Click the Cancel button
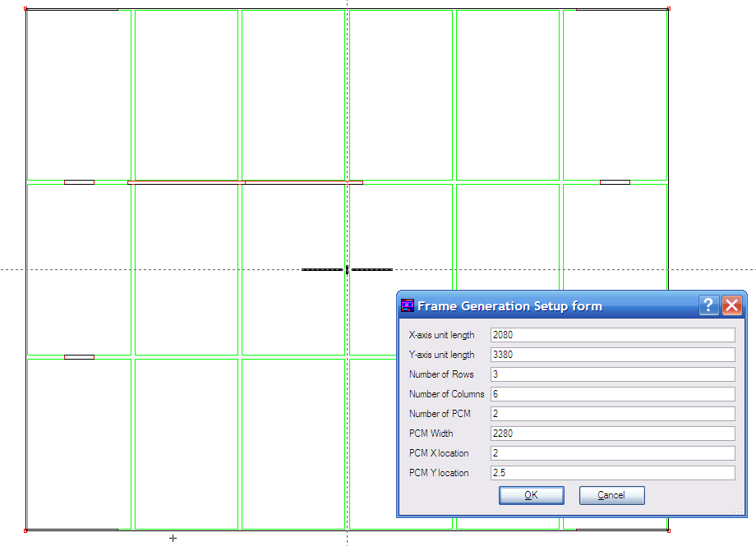This screenshot has height=546, width=756. click(x=611, y=495)
